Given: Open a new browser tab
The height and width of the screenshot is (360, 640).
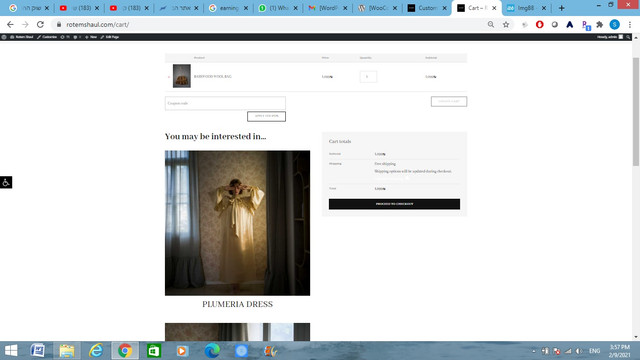Looking at the screenshot, I should (x=562, y=8).
